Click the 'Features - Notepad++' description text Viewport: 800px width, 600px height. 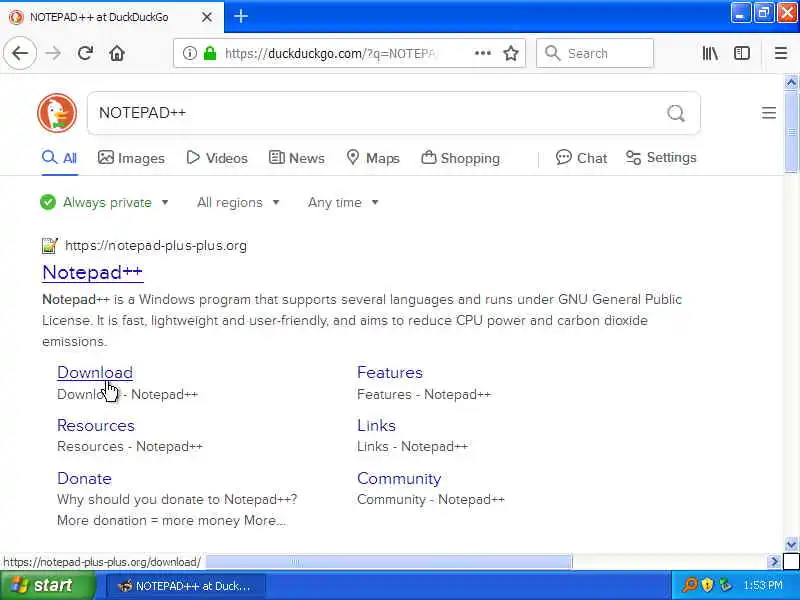[x=424, y=394]
